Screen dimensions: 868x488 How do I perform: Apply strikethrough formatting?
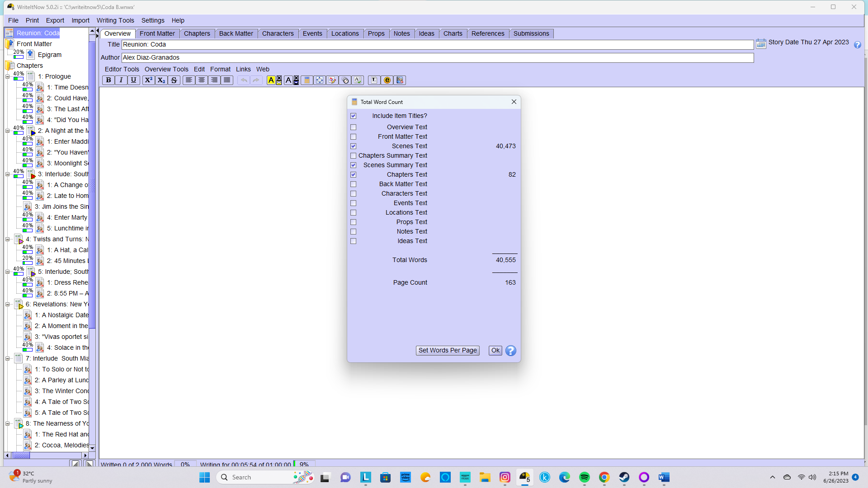pyautogui.click(x=174, y=80)
